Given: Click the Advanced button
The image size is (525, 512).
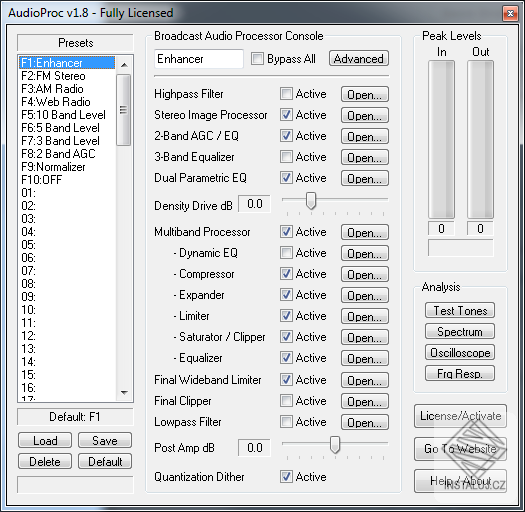Looking at the screenshot, I should (359, 59).
